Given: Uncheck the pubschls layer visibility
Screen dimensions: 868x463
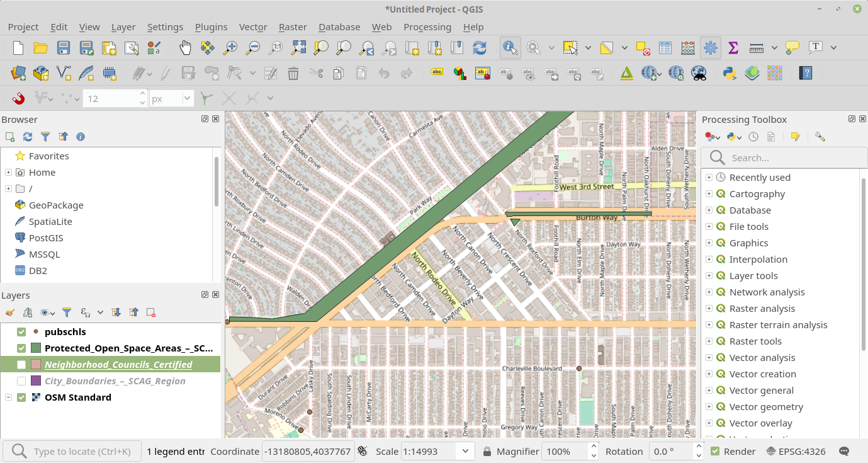Looking at the screenshot, I should (21, 332).
